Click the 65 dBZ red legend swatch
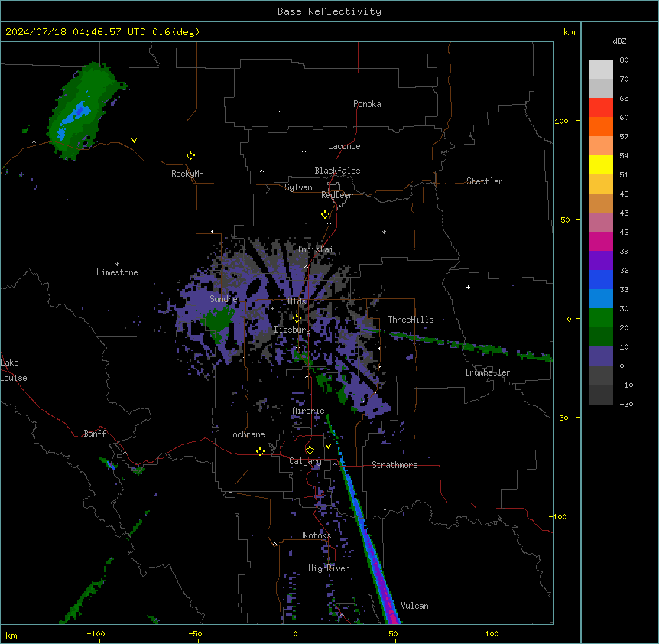This screenshot has width=659, height=644. coord(601,108)
